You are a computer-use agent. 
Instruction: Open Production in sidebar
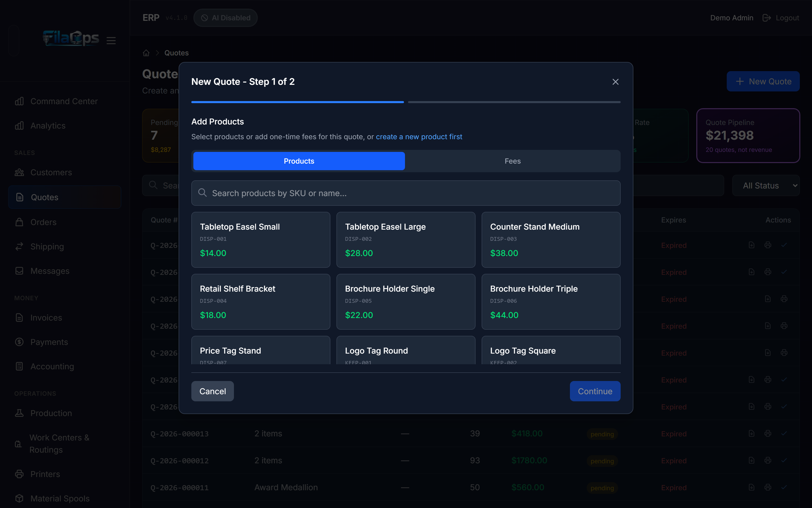[64, 413]
